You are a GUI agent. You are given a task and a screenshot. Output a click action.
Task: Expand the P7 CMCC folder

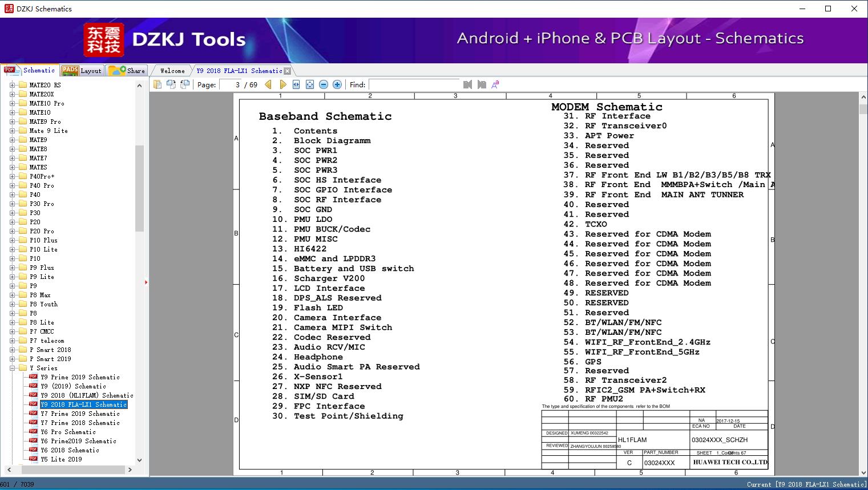tap(12, 331)
